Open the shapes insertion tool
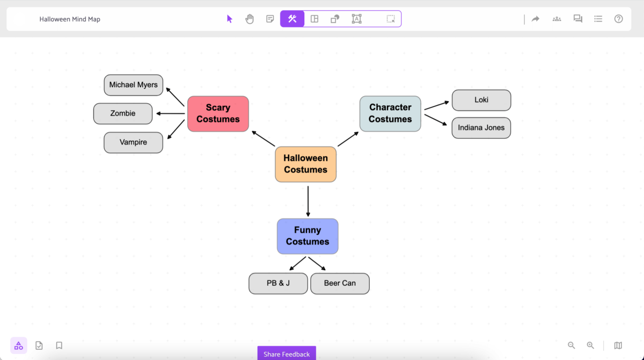 pyautogui.click(x=334, y=18)
